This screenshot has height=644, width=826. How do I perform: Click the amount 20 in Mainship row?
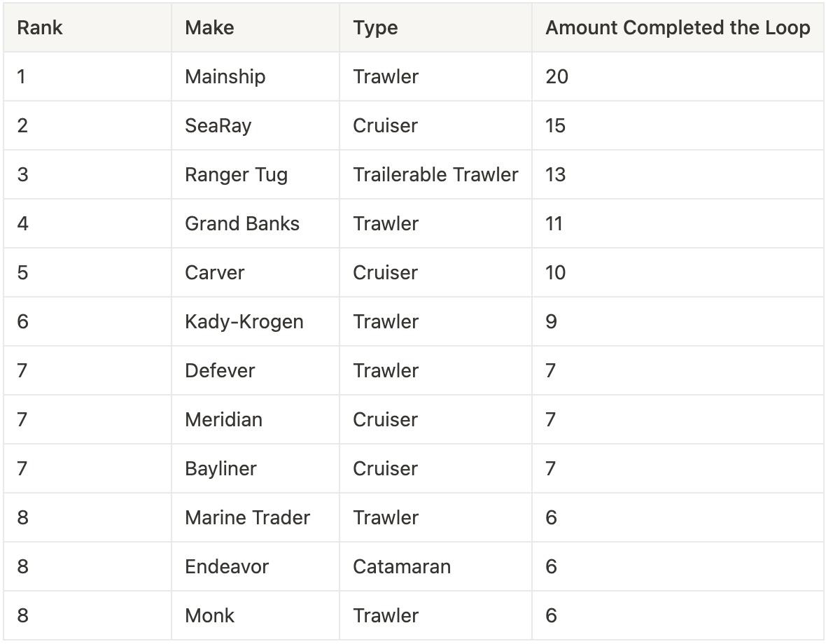pyautogui.click(x=556, y=76)
